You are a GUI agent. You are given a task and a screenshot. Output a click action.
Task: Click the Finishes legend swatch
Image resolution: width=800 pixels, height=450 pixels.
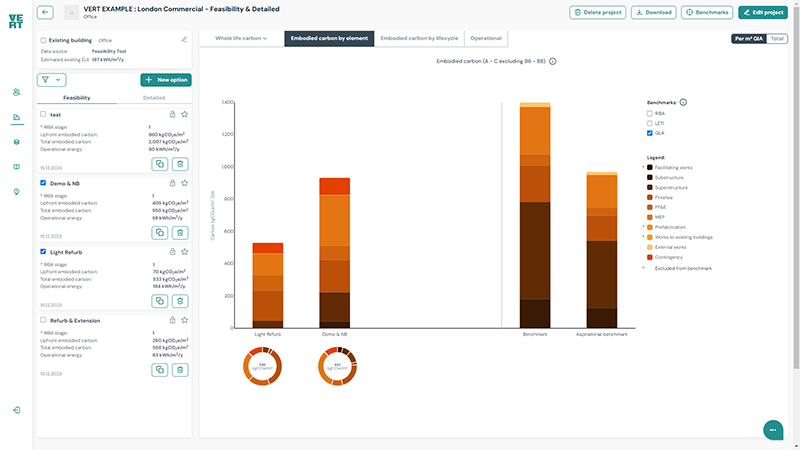(x=649, y=197)
